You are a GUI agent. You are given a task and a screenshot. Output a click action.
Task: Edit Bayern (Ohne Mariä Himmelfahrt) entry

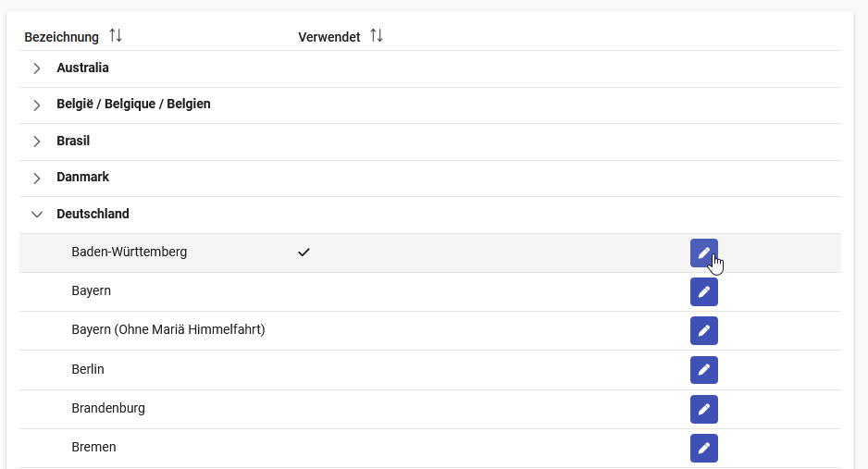(703, 331)
